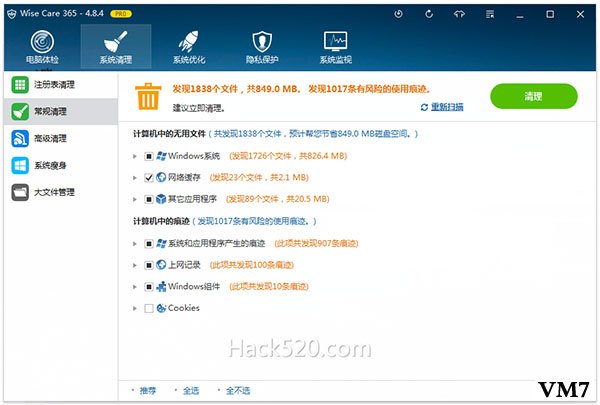Click the restore arrow icon in title bar
600x405 pixels.
(x=429, y=14)
